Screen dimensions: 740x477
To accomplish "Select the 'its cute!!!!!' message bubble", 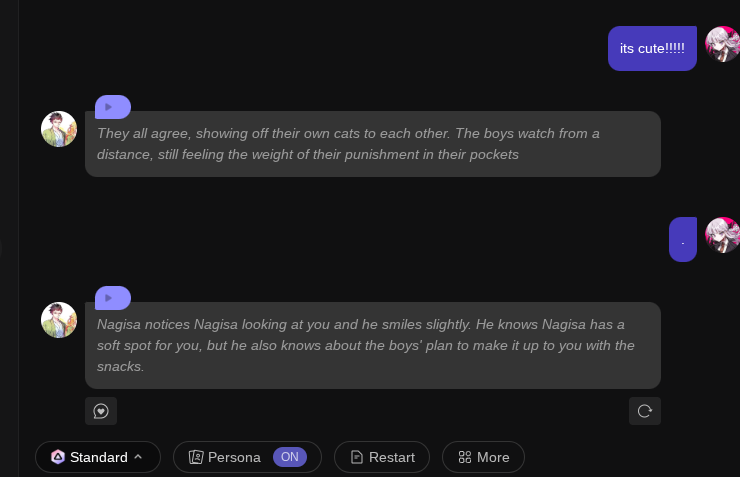I will tap(652, 49).
